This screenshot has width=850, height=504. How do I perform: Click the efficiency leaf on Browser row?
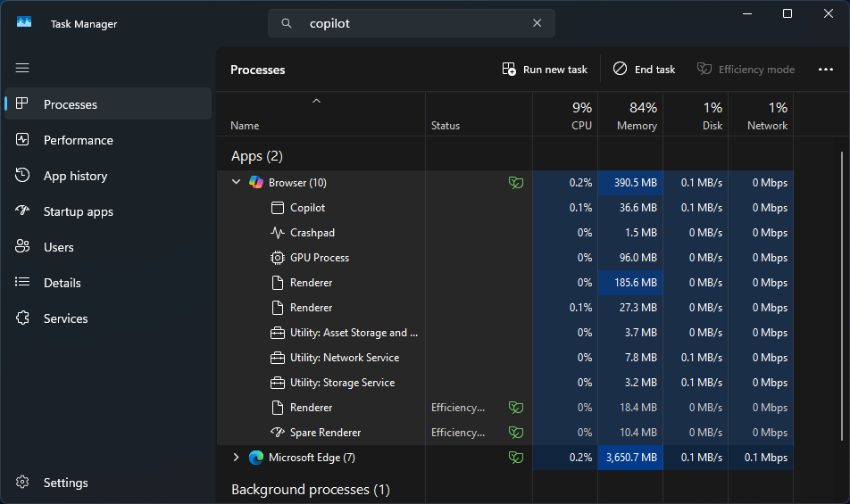click(x=515, y=183)
